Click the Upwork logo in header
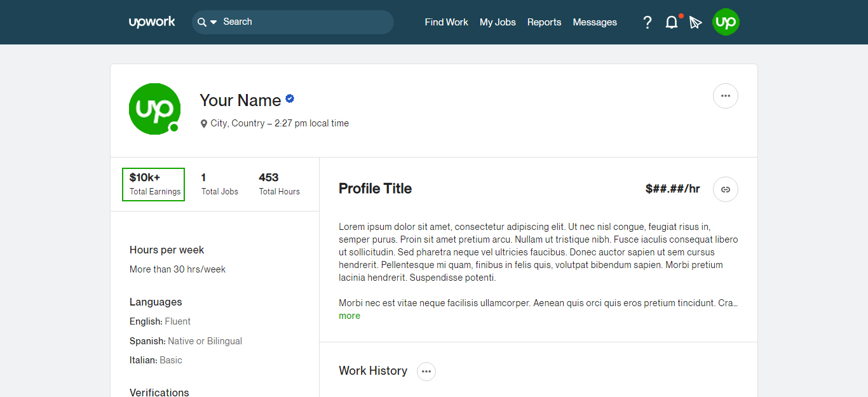The height and width of the screenshot is (397, 868). [x=152, y=22]
